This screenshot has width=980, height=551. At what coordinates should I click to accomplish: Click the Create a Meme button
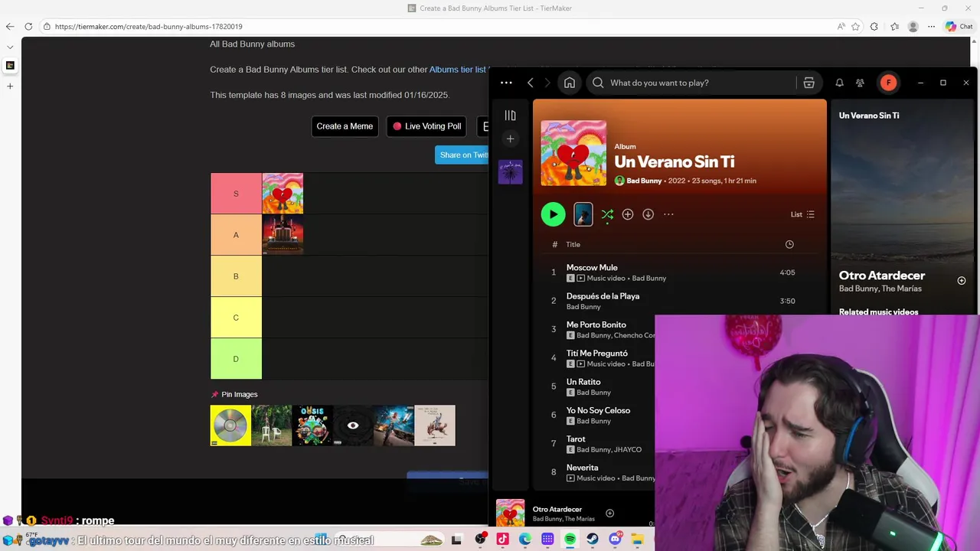(x=345, y=126)
